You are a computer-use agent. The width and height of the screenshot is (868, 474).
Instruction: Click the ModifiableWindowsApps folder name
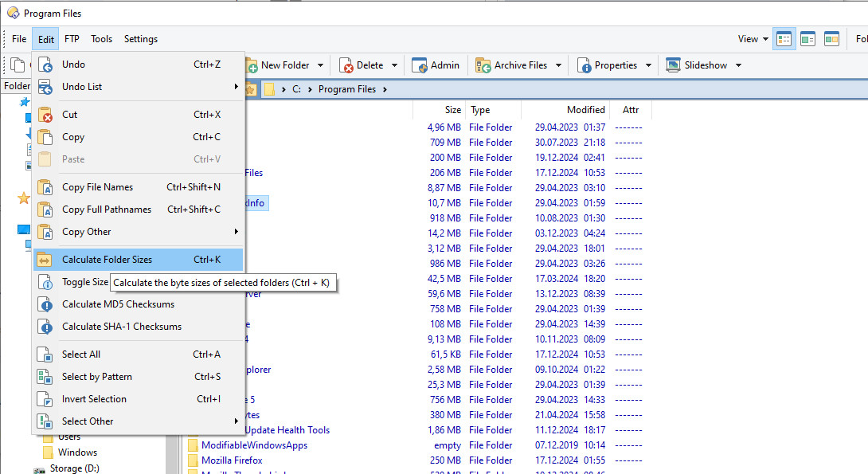[x=254, y=445]
